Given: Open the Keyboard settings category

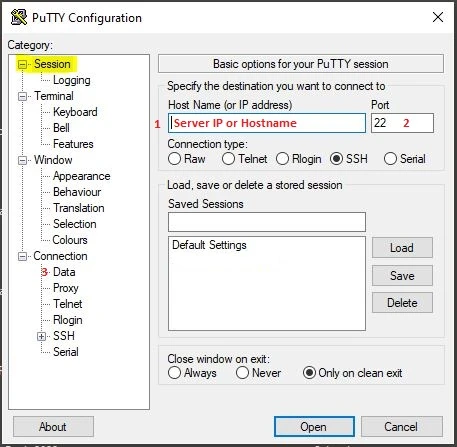Looking at the screenshot, I should [75, 112].
